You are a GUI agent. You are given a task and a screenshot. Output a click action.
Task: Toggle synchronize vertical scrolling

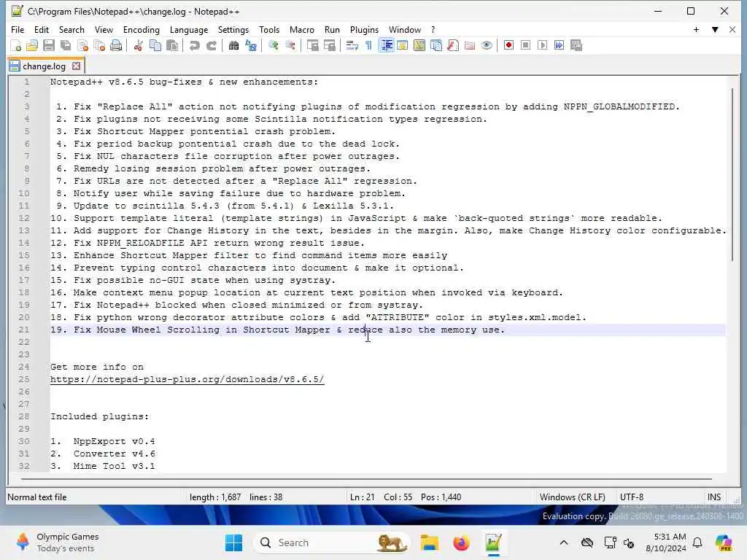coord(312,46)
